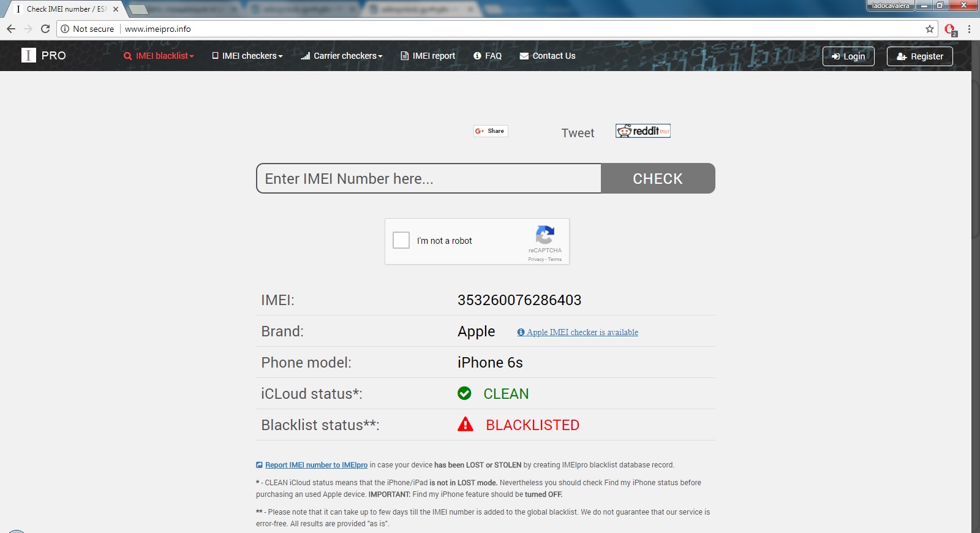Image resolution: width=980 pixels, height=533 pixels.
Task: Click the IMEI PRO site logo
Action: pyautogui.click(x=43, y=56)
